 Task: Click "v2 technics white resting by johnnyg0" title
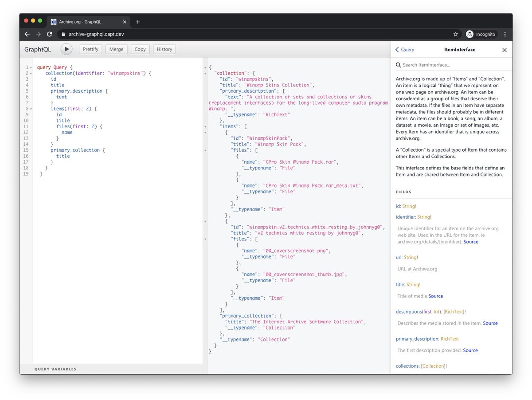tap(309, 233)
